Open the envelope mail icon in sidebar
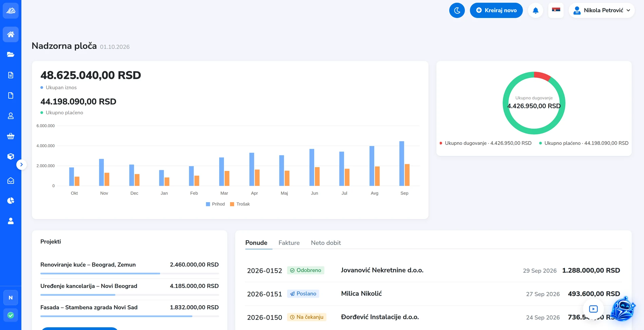644x330 pixels. (11, 181)
